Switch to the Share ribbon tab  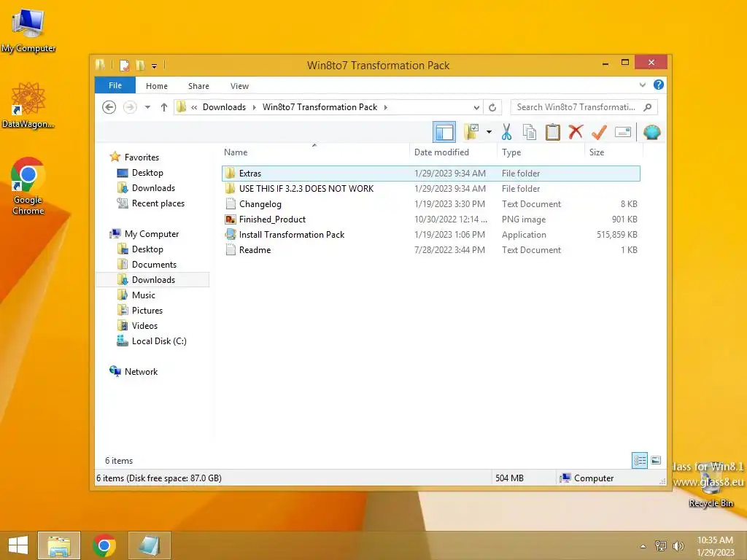point(198,86)
